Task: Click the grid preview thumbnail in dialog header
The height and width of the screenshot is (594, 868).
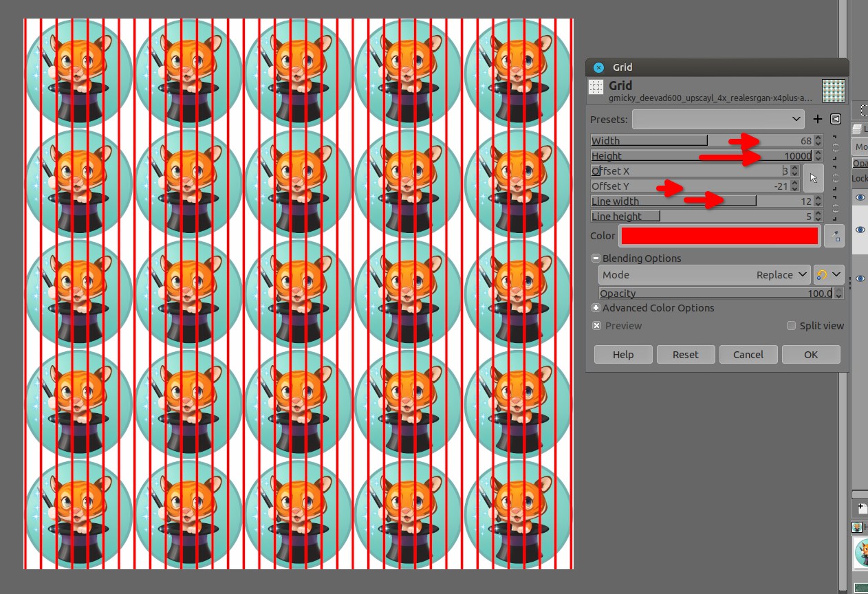Action: (x=834, y=90)
